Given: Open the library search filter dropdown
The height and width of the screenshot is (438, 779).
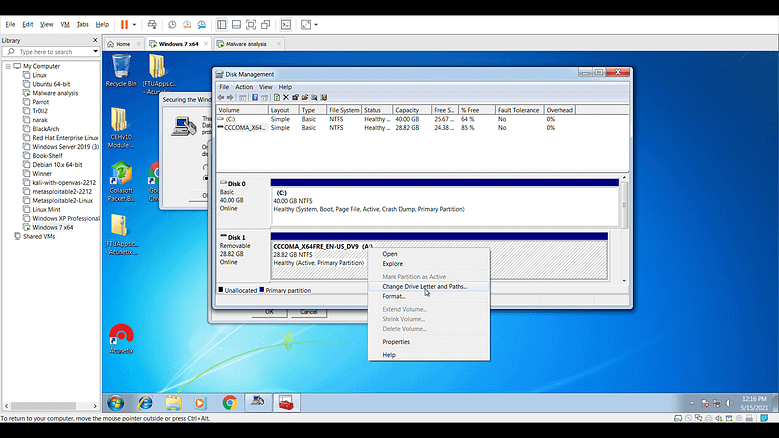Looking at the screenshot, I should (95, 52).
